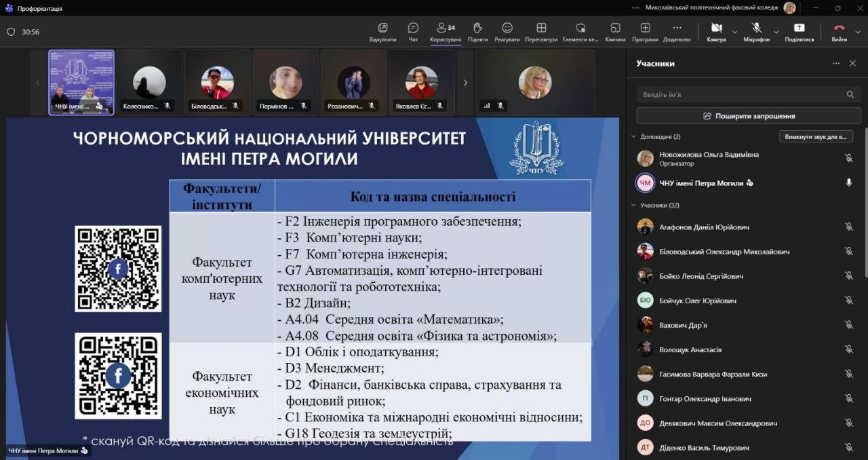This screenshot has width=868, height=460.
Task: Click Вимкнути звук для всіх button
Action: (816, 137)
